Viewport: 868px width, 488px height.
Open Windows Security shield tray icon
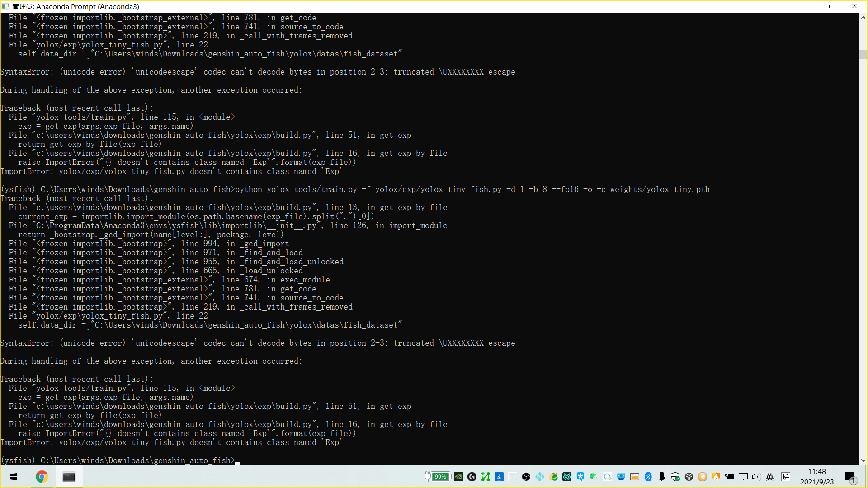675,477
